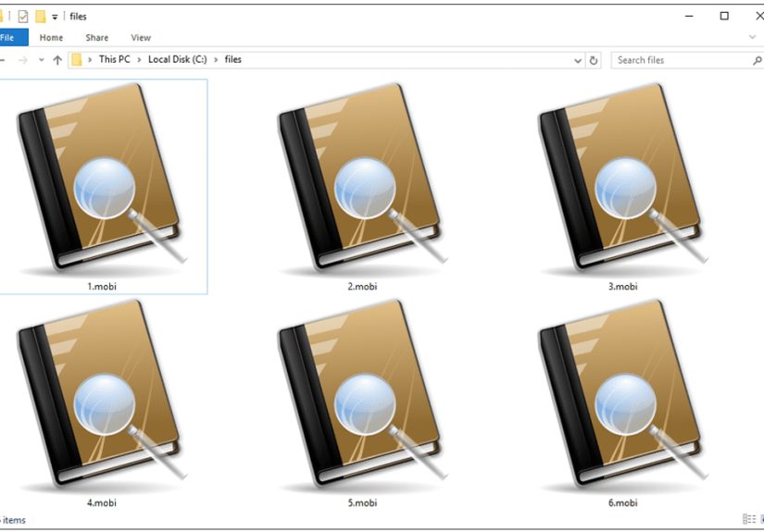
Task: Select the 1.mobi book icon
Action: click(x=101, y=179)
